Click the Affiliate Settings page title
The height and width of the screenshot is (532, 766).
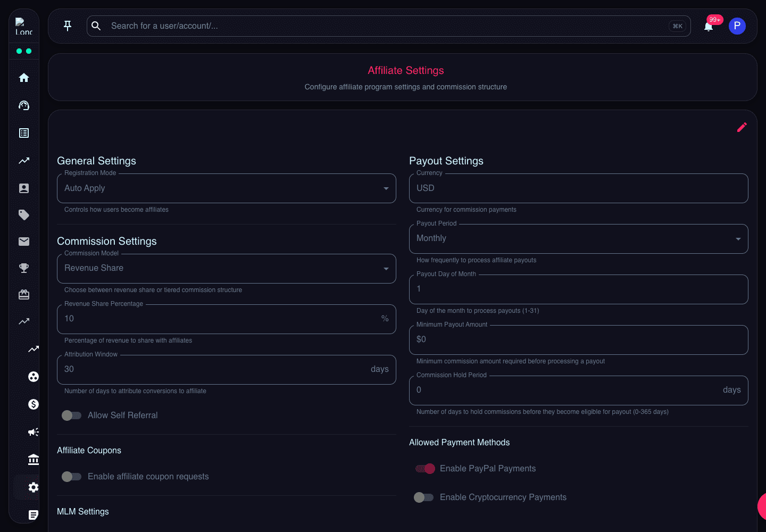[406, 70]
